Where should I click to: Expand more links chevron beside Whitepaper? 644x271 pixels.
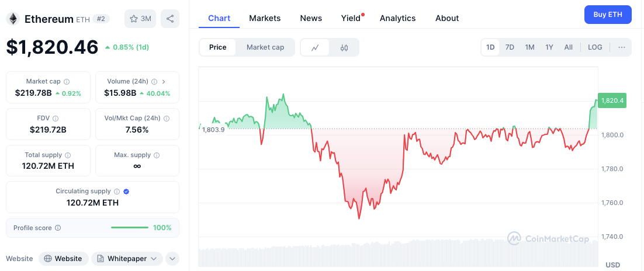tap(172, 258)
